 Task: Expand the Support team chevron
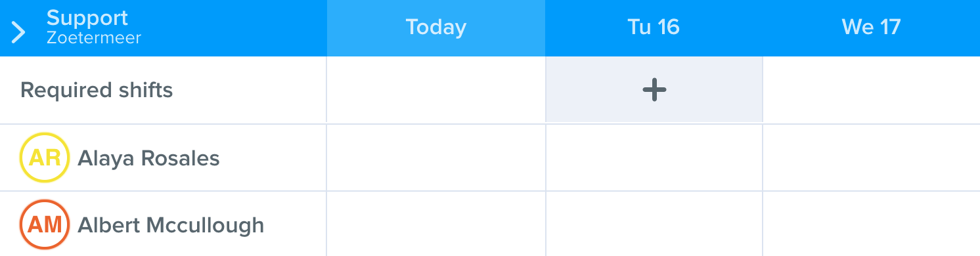click(18, 32)
